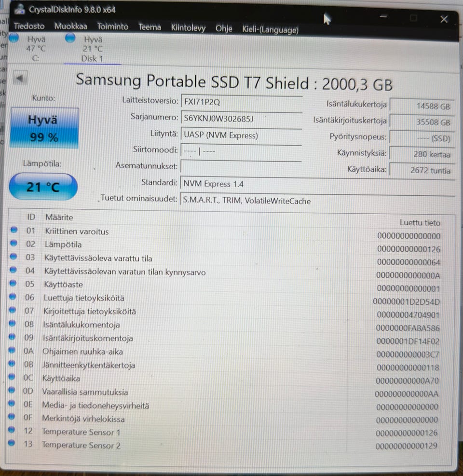The width and height of the screenshot is (463, 476).
Task: Click status dot for Kriittinen varoitus row
Action: click(x=14, y=230)
